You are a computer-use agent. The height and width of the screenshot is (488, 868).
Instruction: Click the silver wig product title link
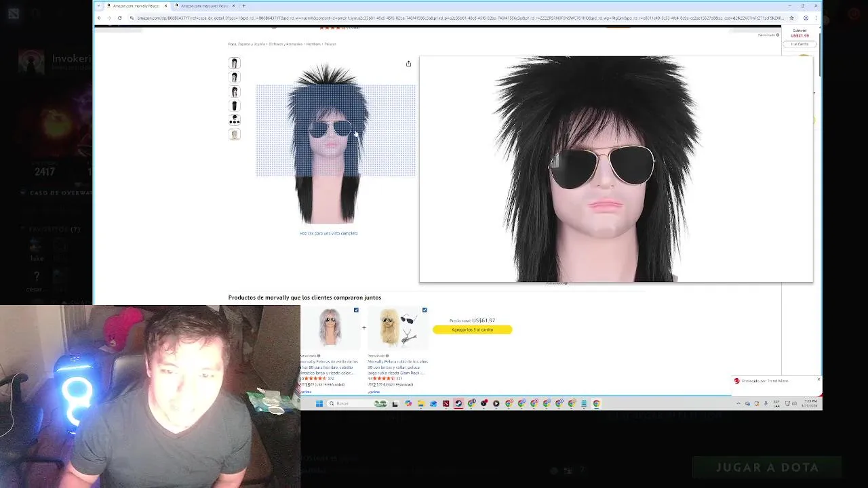coord(330,367)
